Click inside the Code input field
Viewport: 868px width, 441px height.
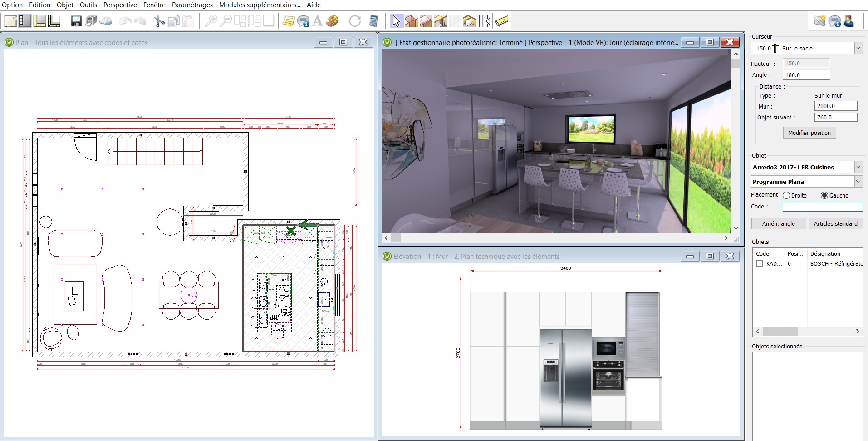[x=822, y=207]
